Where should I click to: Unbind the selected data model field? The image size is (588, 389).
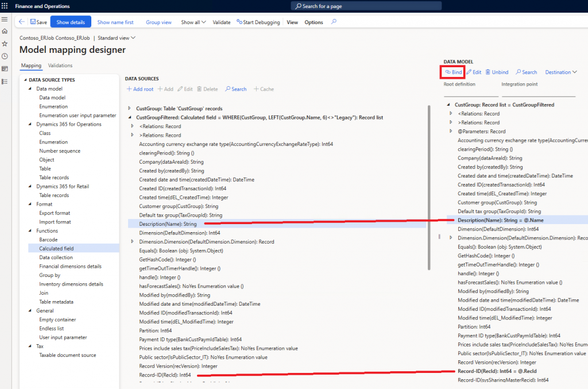[497, 72]
